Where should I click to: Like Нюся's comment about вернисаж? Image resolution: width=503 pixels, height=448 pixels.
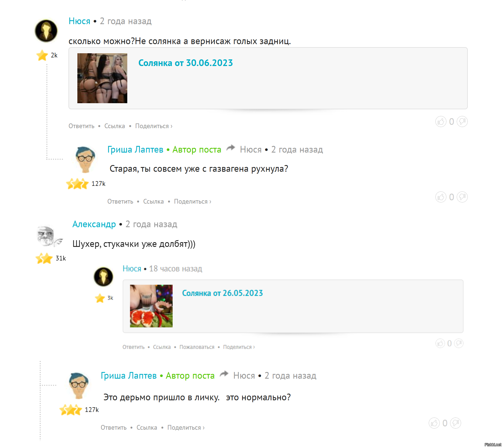point(441,122)
